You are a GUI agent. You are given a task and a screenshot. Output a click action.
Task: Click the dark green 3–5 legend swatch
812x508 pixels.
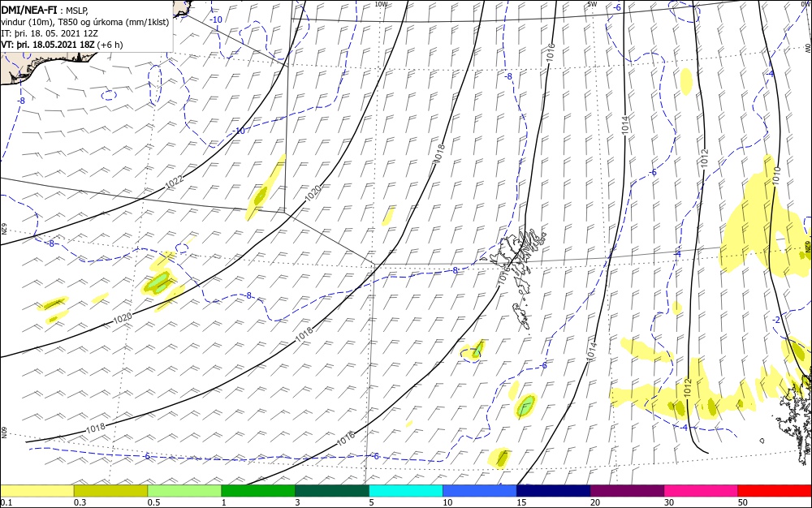coord(332,490)
